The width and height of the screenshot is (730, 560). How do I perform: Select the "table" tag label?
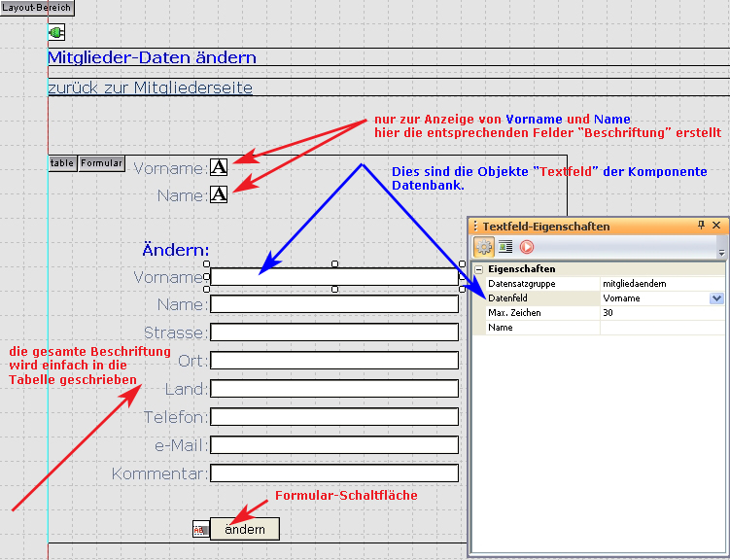click(x=62, y=163)
